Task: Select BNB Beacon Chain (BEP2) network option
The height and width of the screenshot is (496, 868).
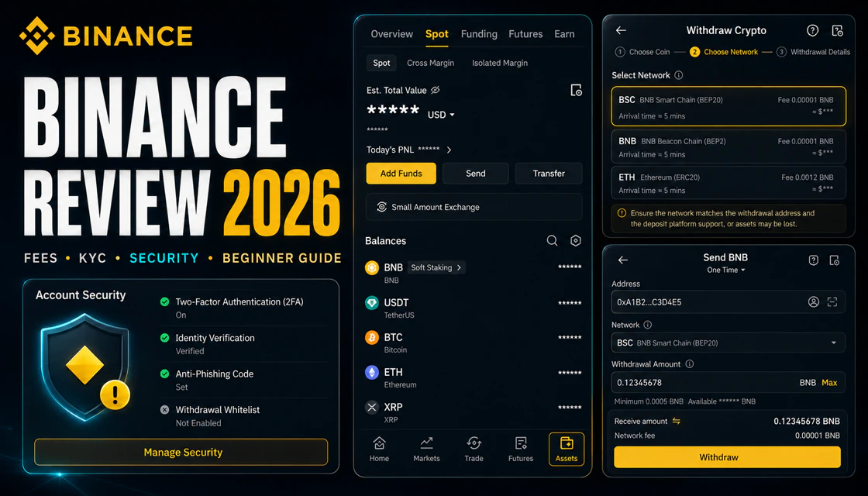Action: click(x=728, y=146)
